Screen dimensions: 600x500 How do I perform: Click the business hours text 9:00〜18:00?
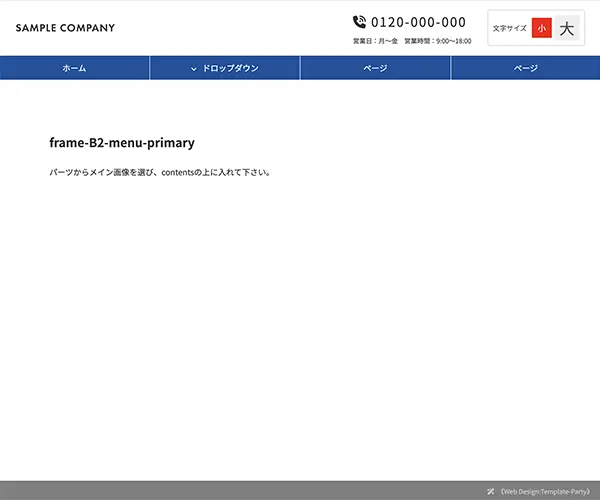[x=453, y=42]
